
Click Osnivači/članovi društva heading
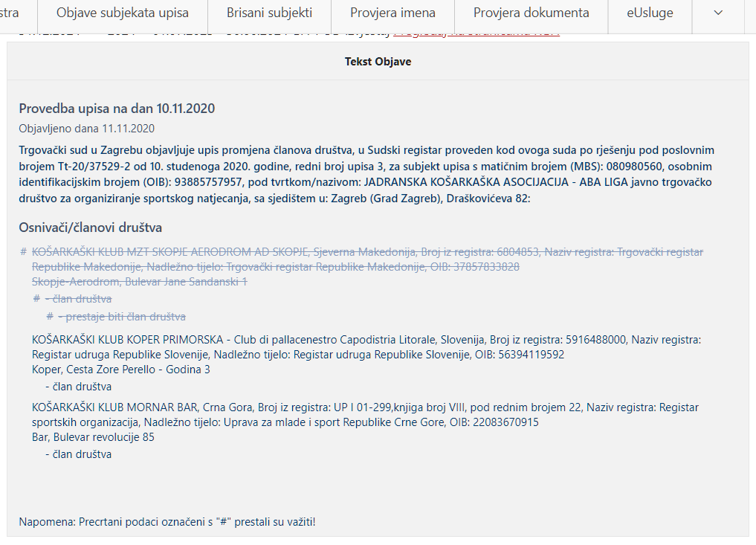90,228
